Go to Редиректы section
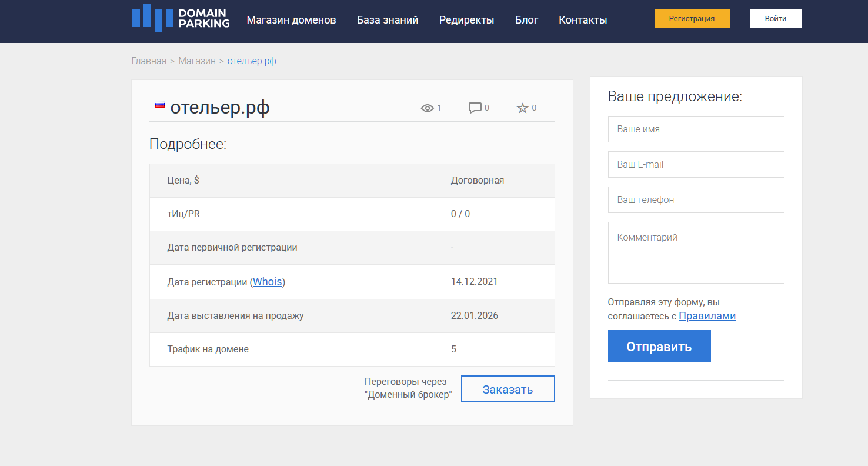Viewport: 868px width, 466px height. (466, 20)
